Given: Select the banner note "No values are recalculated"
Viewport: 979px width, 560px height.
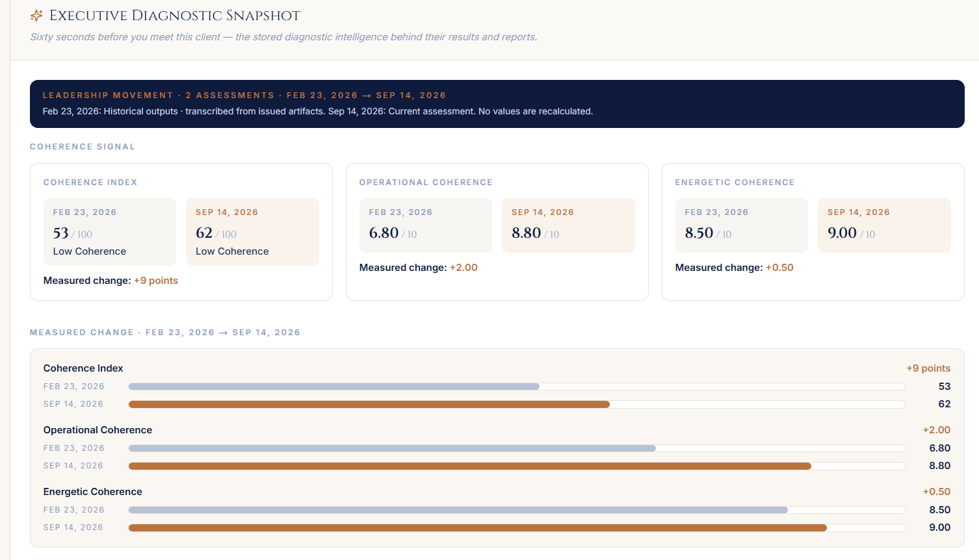Looking at the screenshot, I should [536, 112].
